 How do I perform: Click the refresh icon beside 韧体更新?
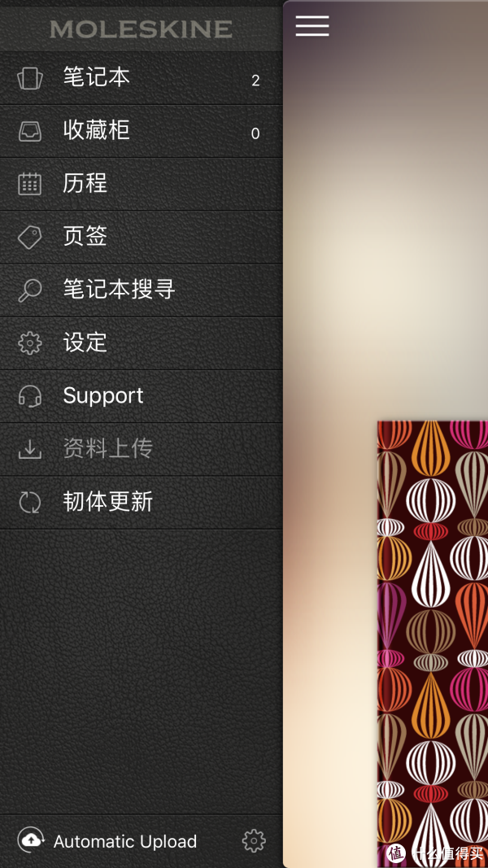click(x=30, y=502)
